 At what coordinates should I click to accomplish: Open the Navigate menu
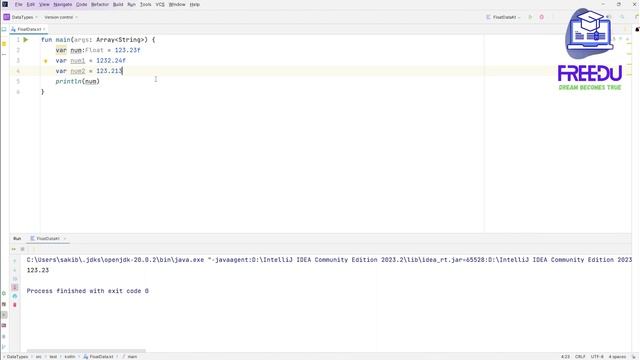coord(62,4)
